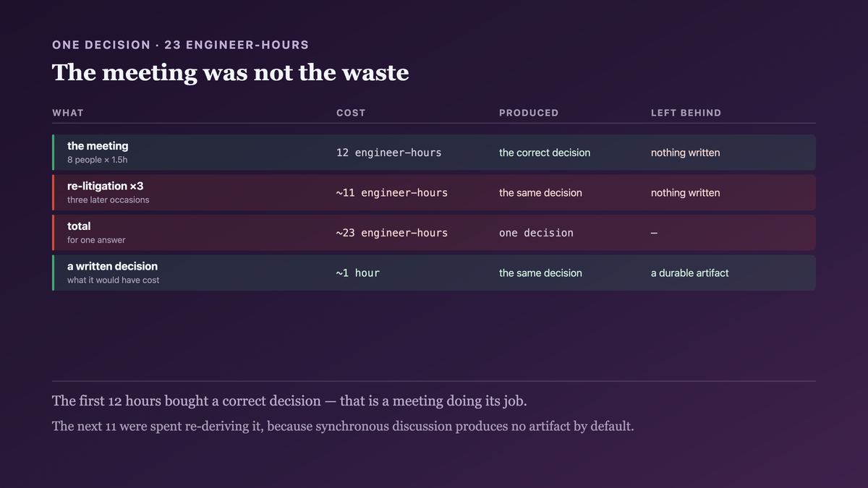This screenshot has width=868, height=488.
Task: Click the "LEFT BEHIND" column header
Action: point(686,113)
